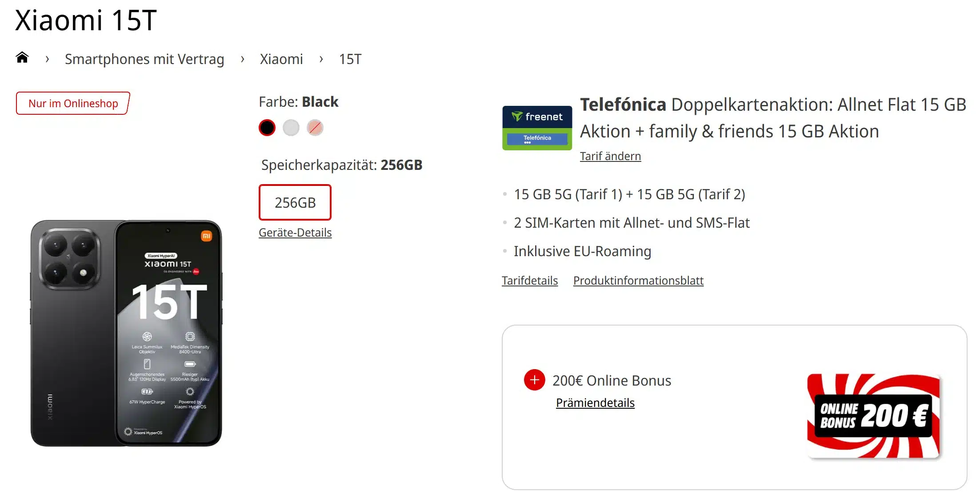
Task: Click the Nur im Onlineshop badge
Action: (x=72, y=103)
